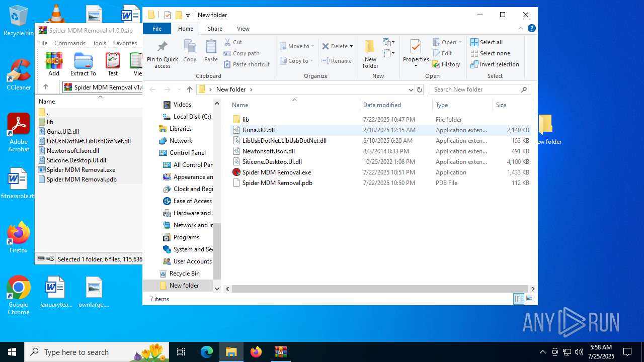
Task: Open WinRAR Tools menu
Action: point(99,43)
